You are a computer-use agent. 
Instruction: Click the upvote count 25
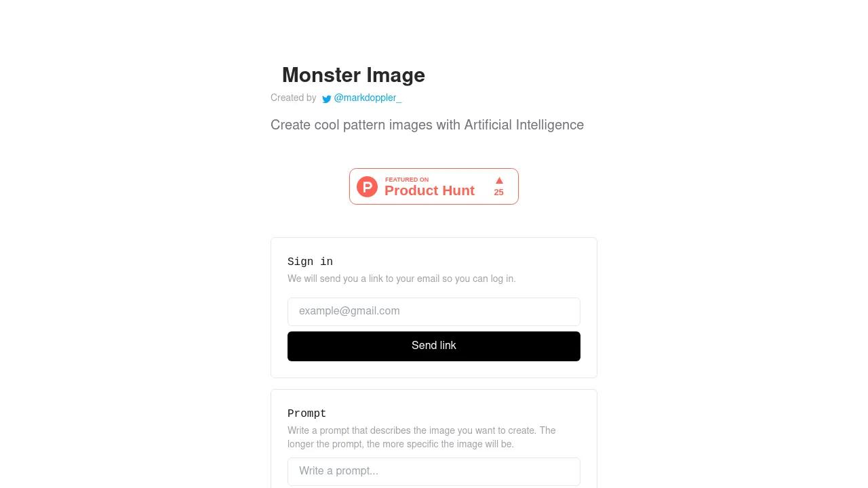[x=499, y=192]
